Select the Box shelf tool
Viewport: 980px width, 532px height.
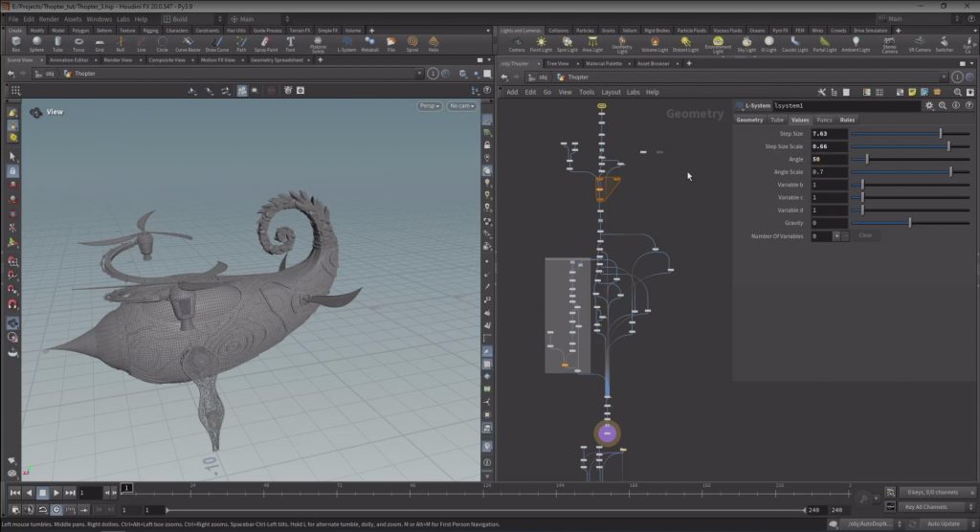tap(15, 44)
